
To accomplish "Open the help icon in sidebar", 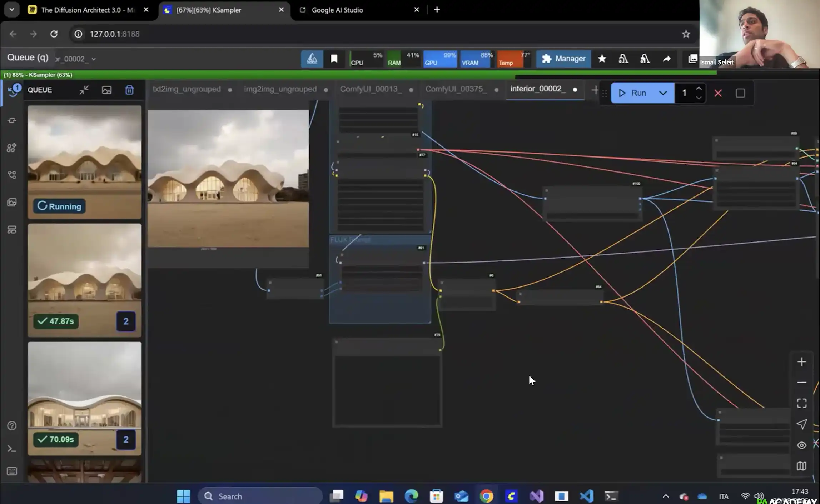I will click(x=12, y=426).
